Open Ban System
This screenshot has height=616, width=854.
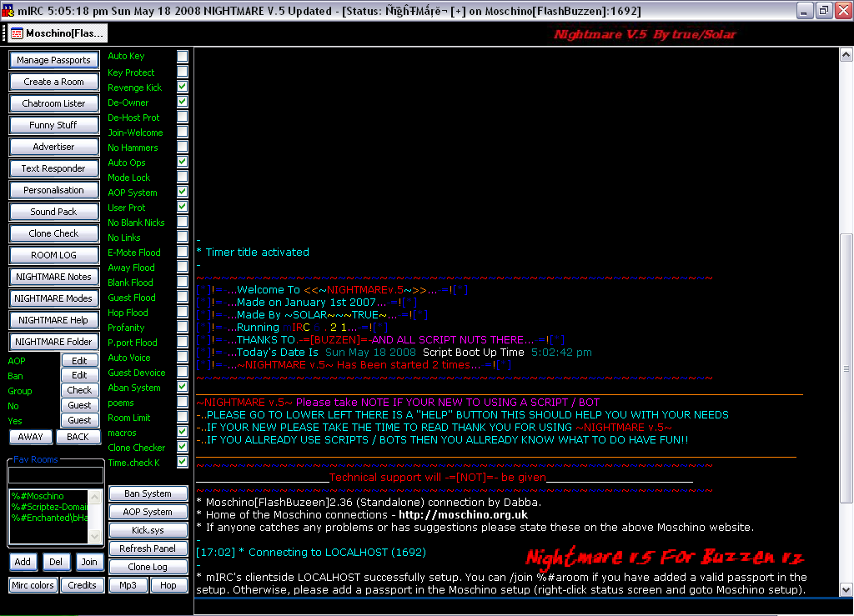click(148, 493)
